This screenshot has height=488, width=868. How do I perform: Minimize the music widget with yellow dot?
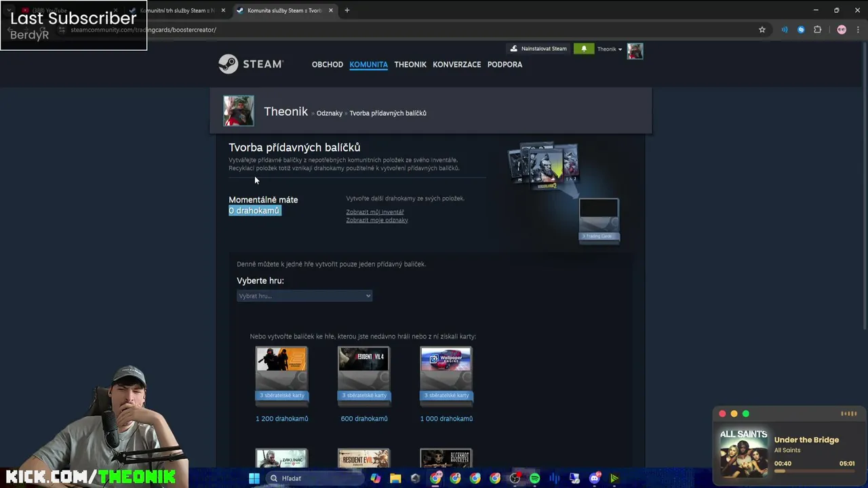tap(734, 413)
